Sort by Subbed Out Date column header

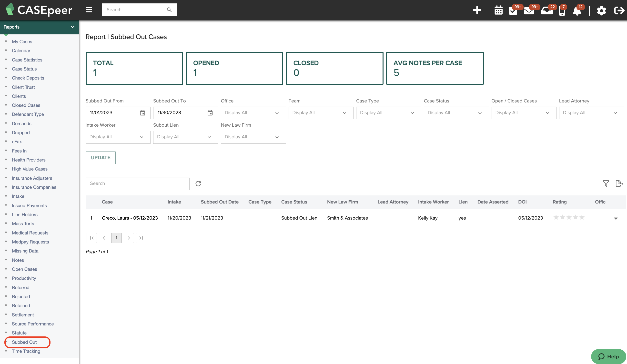pyautogui.click(x=220, y=202)
